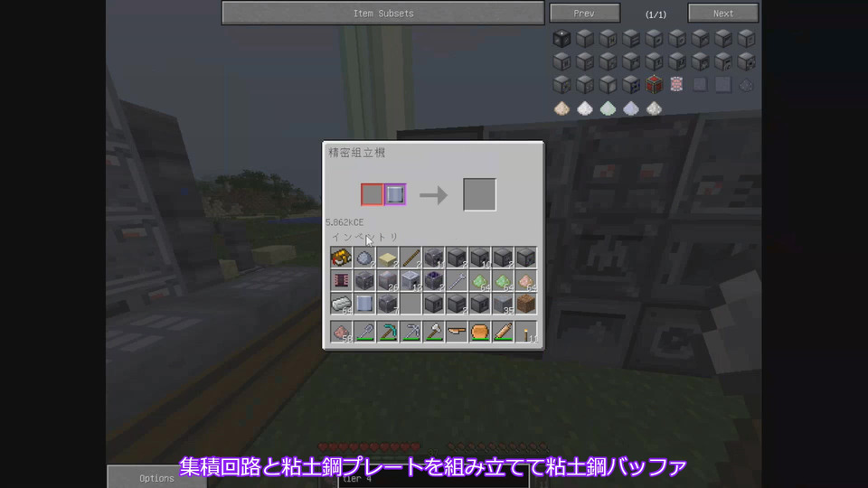Image resolution: width=868 pixels, height=488 pixels.
Task: Pick the gray dust stack of 2
Action: pos(364,258)
